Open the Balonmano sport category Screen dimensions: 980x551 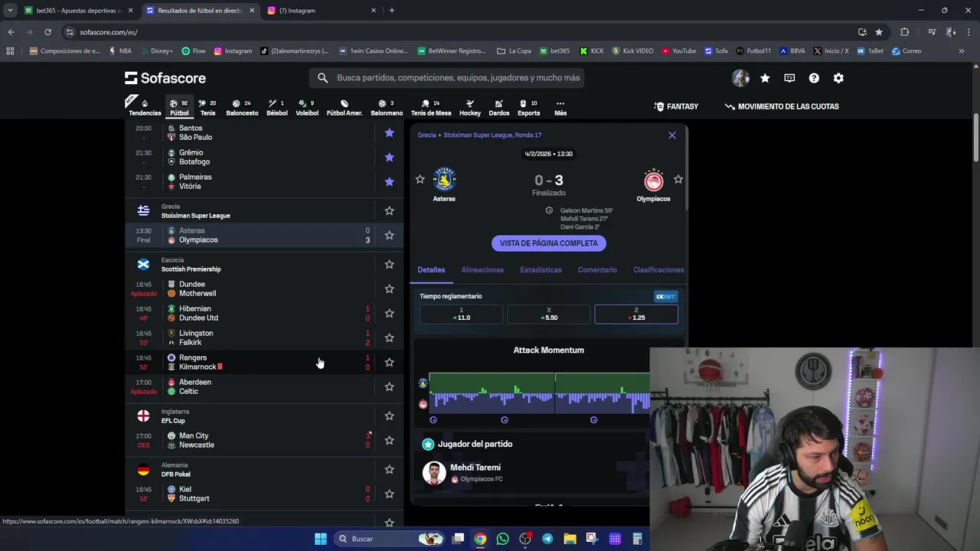[x=387, y=107]
